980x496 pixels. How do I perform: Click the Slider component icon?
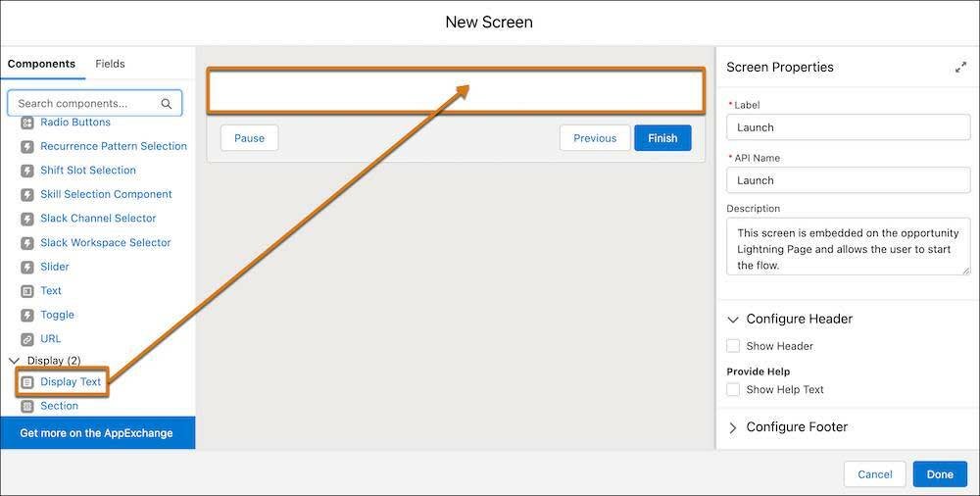pyautogui.click(x=26, y=267)
